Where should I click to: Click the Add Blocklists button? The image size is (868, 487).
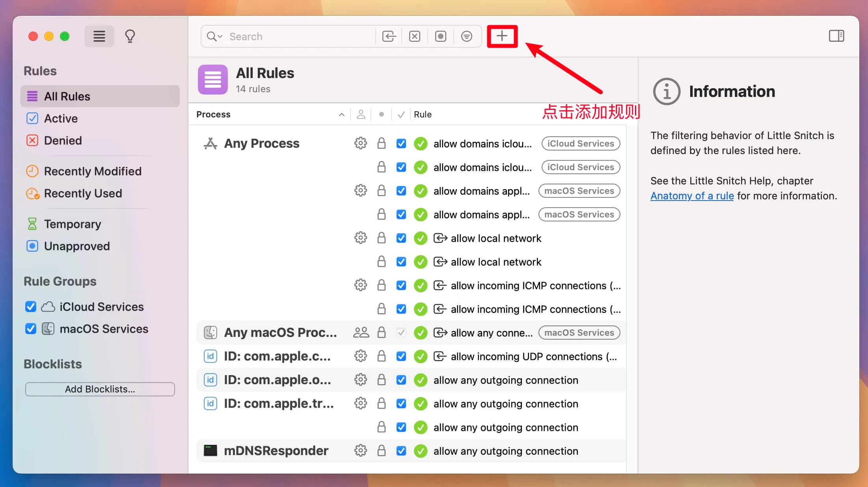[x=100, y=389]
